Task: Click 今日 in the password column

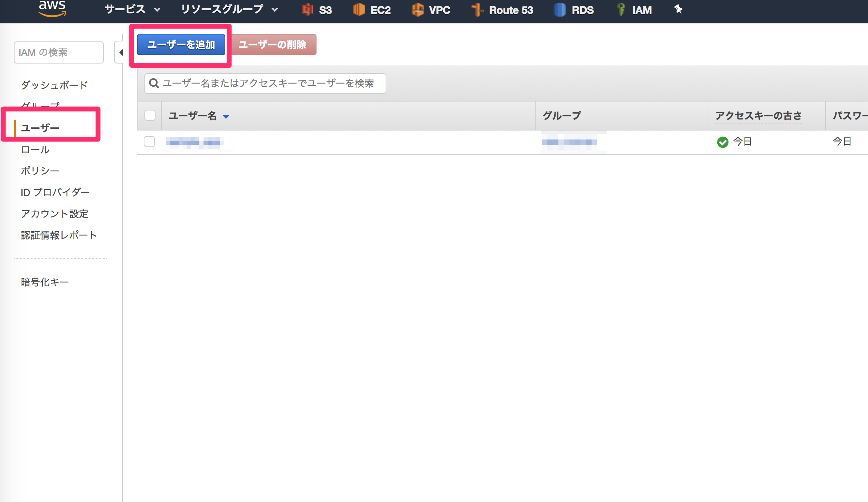Action: pos(842,142)
